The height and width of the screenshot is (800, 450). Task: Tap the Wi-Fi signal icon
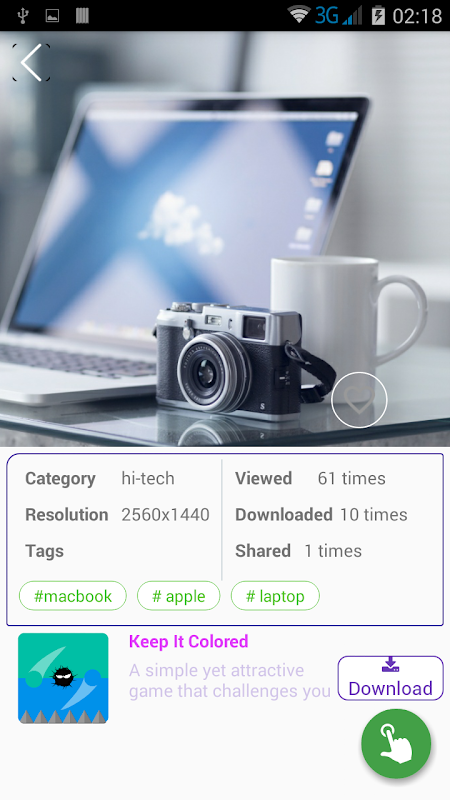coord(299,15)
